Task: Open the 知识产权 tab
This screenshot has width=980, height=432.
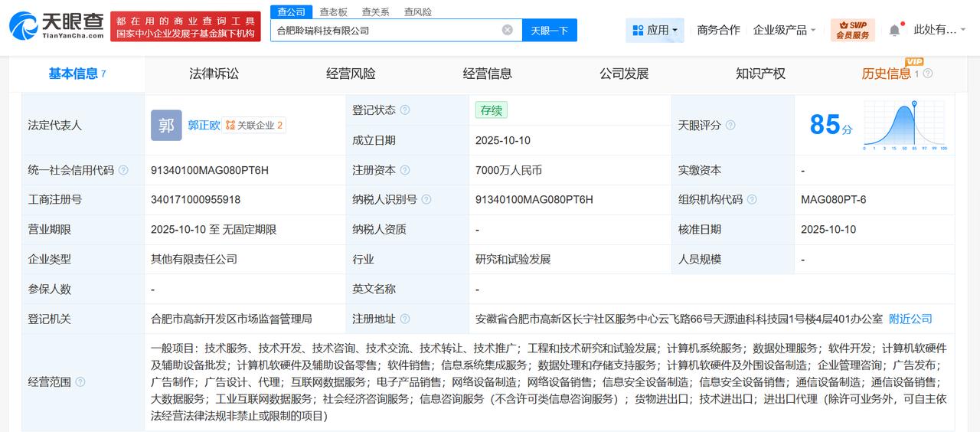Action: pos(760,74)
